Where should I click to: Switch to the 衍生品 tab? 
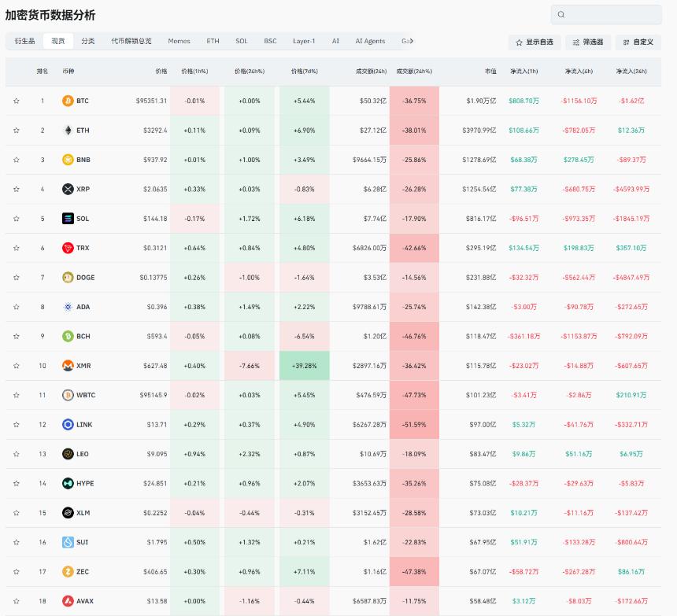pos(24,41)
